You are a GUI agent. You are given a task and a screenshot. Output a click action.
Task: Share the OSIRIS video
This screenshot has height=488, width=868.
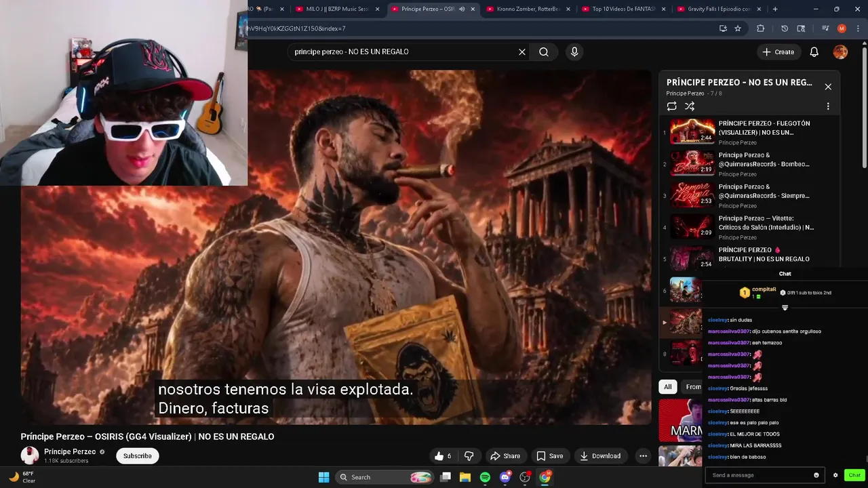[505, 456]
